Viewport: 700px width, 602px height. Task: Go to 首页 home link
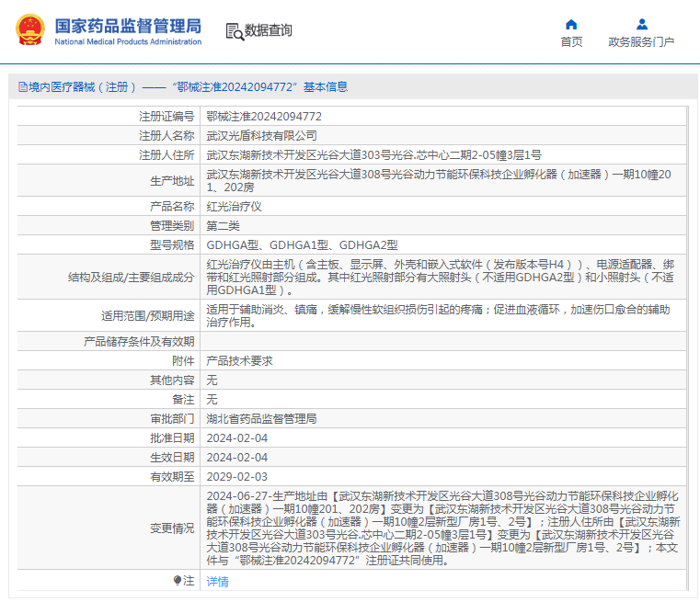click(x=571, y=42)
